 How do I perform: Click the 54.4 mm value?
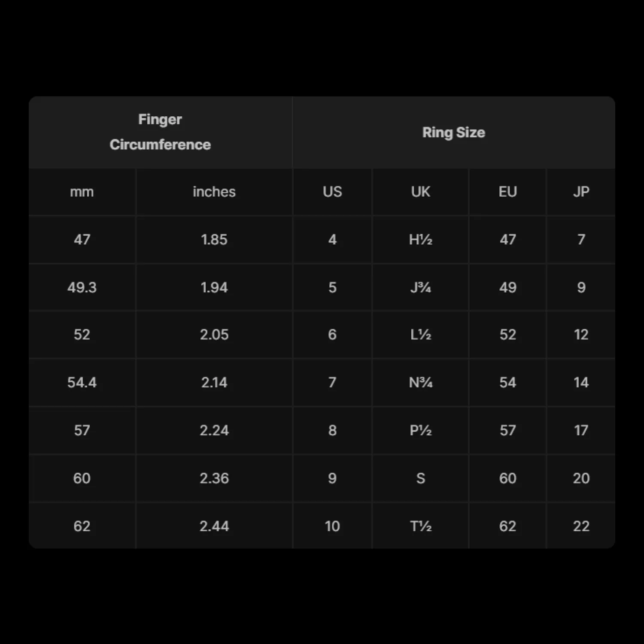pos(82,382)
